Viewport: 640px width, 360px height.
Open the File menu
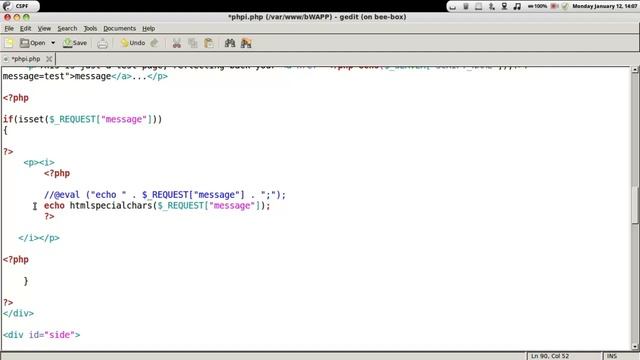click(9, 29)
